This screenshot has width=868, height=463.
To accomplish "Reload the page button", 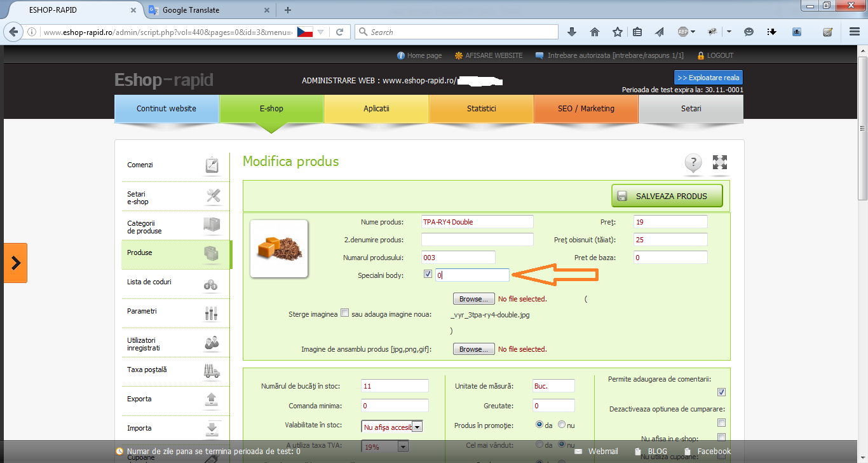I will coord(340,32).
